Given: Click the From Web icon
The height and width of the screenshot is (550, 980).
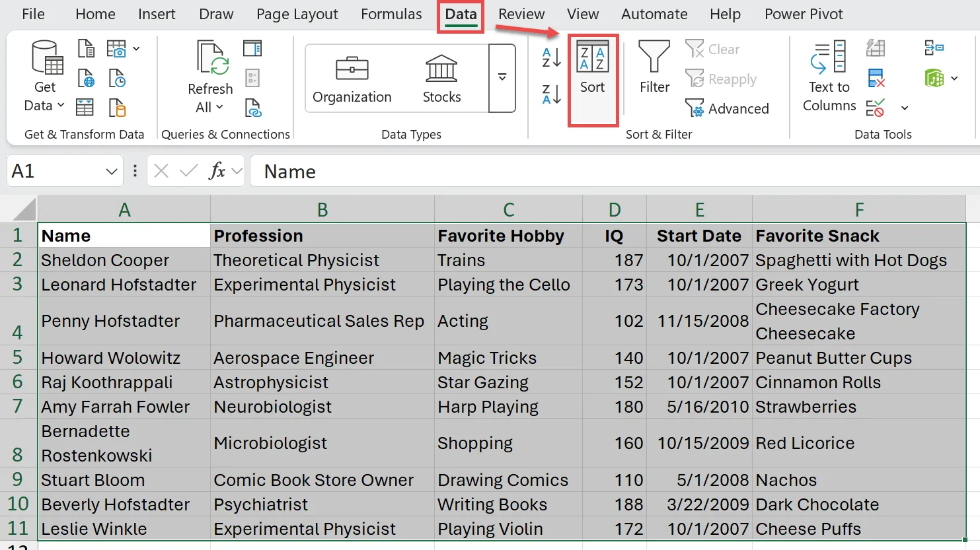Looking at the screenshot, I should tap(85, 77).
